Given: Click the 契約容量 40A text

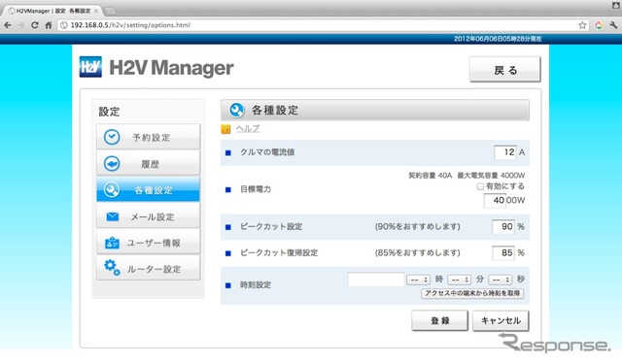Looking at the screenshot, I should (x=430, y=175).
